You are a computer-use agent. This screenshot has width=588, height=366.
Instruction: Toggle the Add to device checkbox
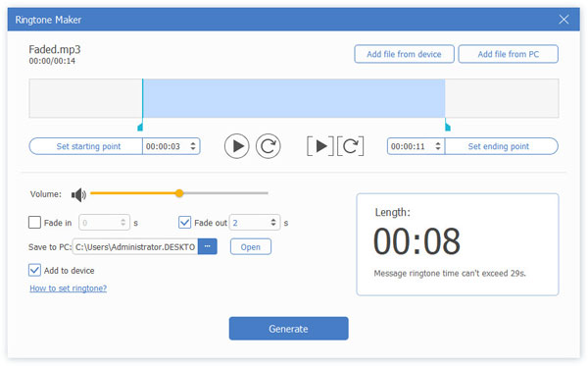34,270
